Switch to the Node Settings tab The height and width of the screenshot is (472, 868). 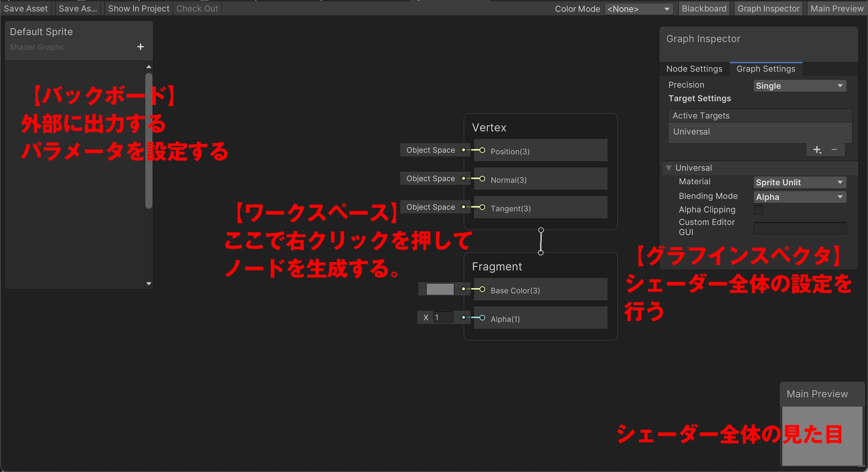tap(694, 69)
